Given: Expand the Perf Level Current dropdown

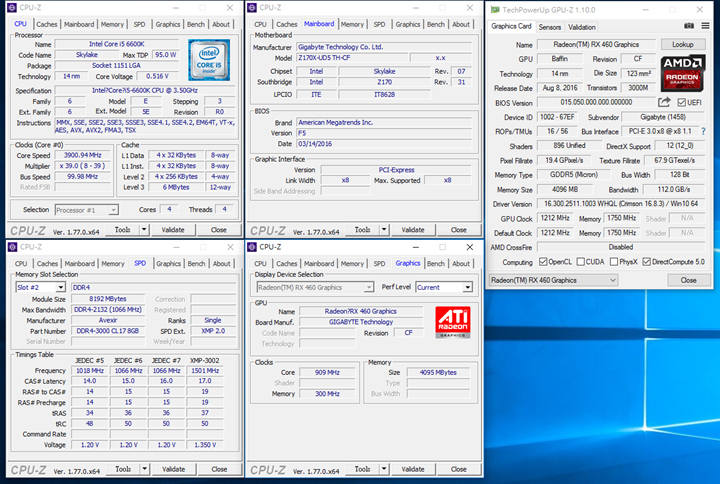Looking at the screenshot, I should pos(466,287).
